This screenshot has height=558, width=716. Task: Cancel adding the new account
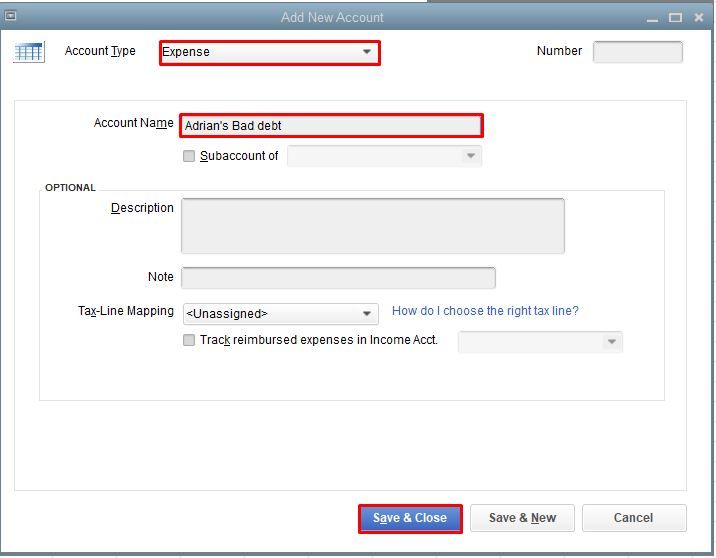pyautogui.click(x=633, y=518)
